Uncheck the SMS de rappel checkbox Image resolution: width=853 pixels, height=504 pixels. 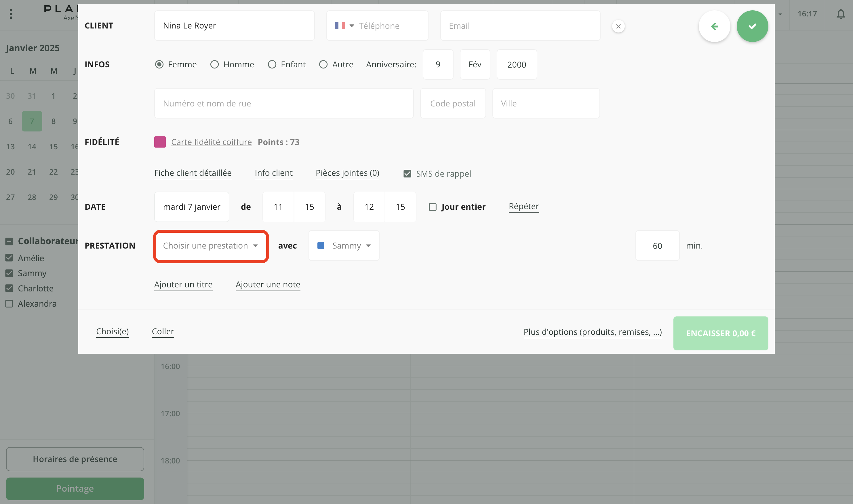pos(407,173)
